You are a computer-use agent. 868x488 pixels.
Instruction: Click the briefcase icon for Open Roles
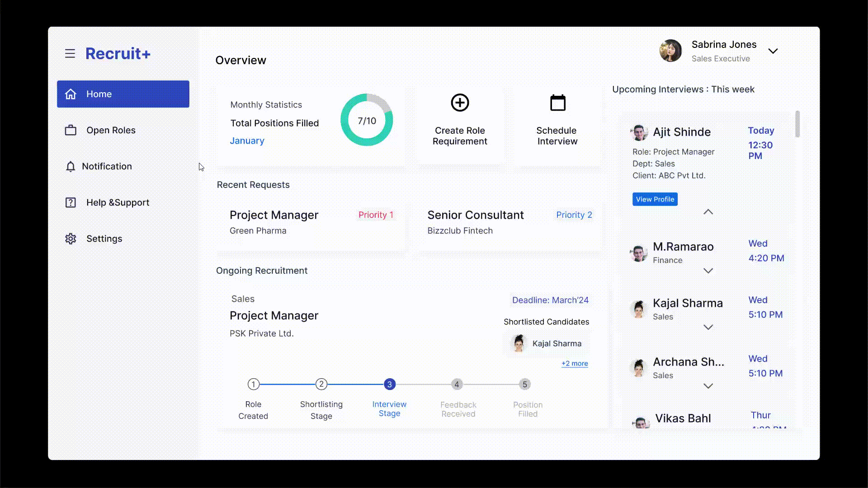coord(71,131)
